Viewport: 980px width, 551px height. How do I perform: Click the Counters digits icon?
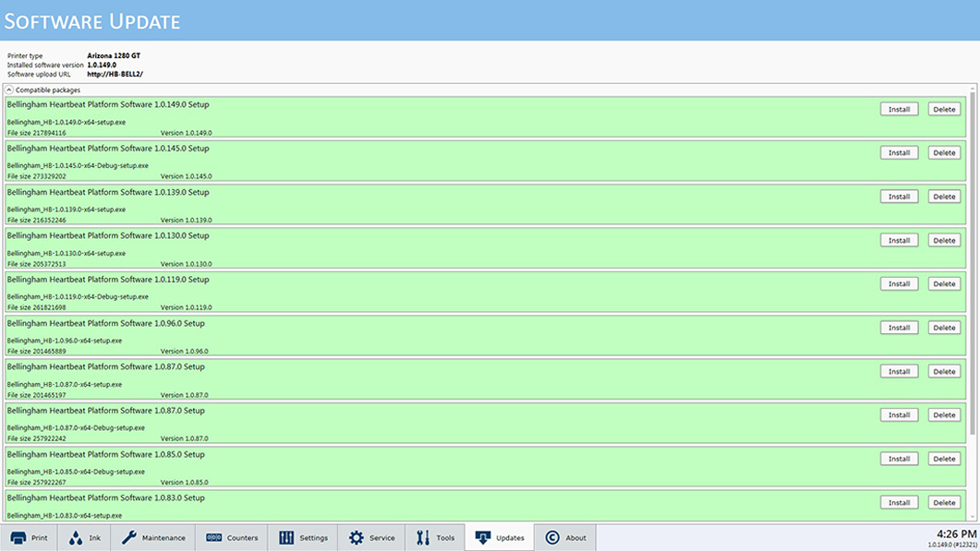(x=213, y=538)
